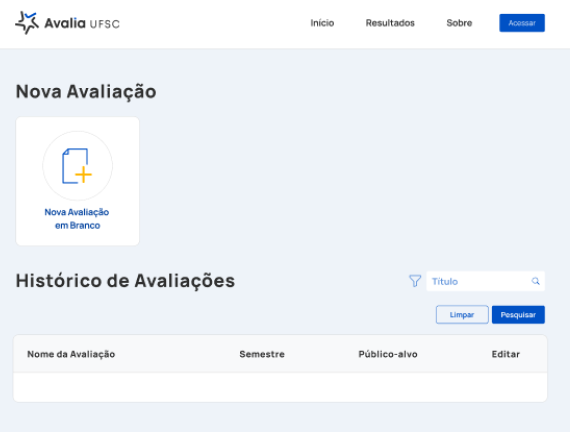The image size is (570, 432).
Task: Open Nova Avaliação em Branco link
Action: pos(77,219)
